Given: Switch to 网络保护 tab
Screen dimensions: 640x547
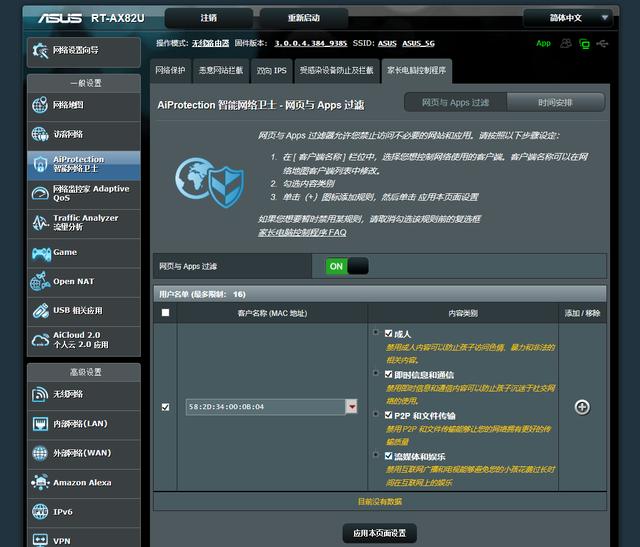Looking at the screenshot, I should pyautogui.click(x=170, y=71).
